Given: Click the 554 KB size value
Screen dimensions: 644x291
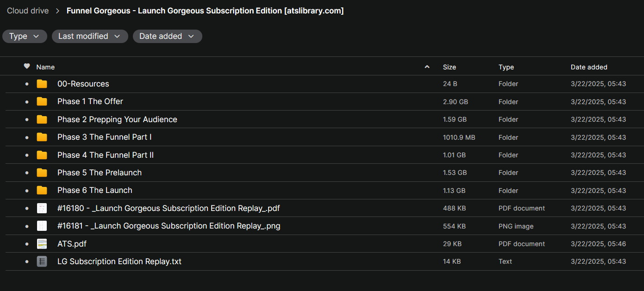Looking at the screenshot, I should 455,226.
